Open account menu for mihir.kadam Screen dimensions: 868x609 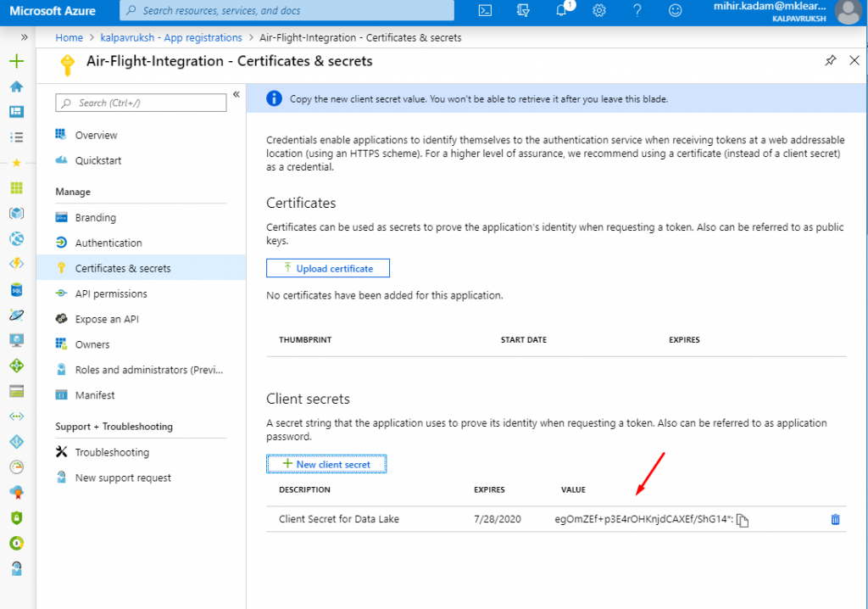coord(787,12)
